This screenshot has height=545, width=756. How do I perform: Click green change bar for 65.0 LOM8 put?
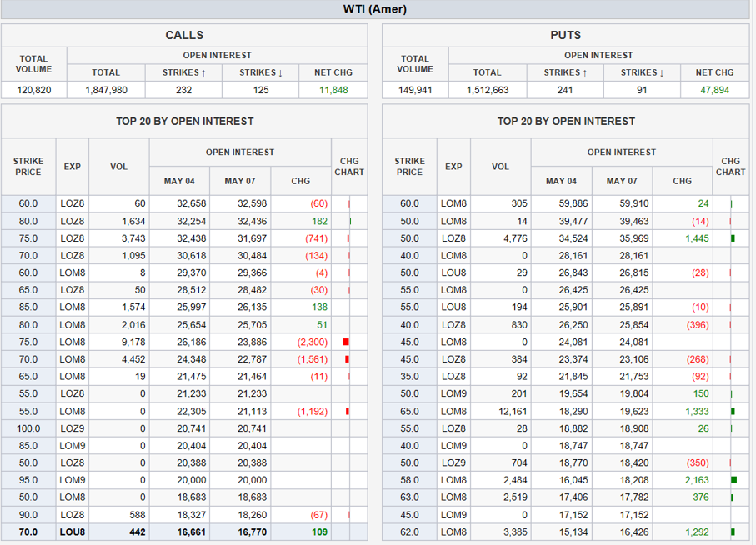coord(733,411)
